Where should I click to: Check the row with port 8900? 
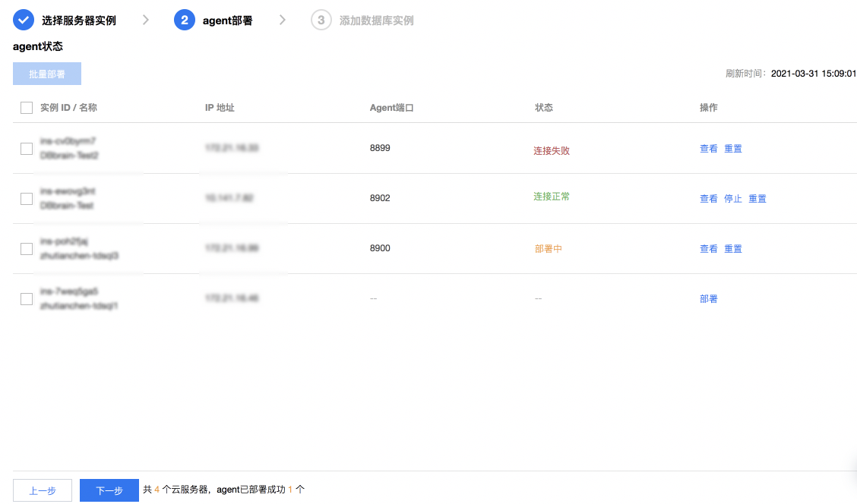27,249
